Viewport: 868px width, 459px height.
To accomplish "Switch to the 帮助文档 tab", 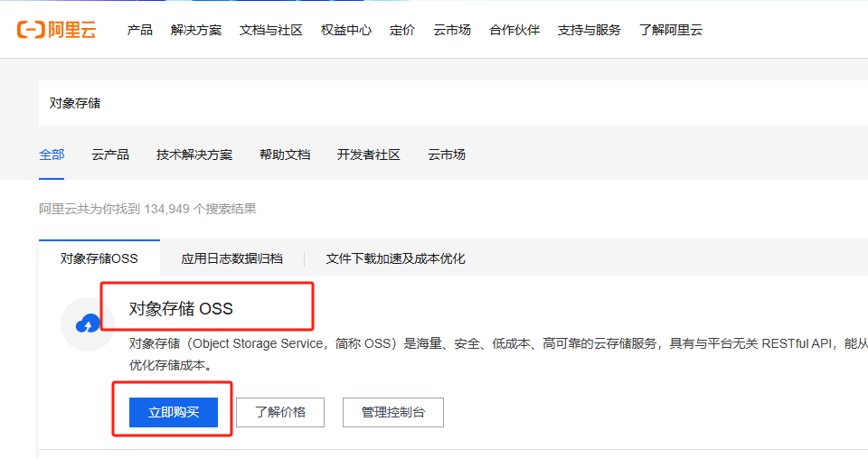I will click(285, 155).
